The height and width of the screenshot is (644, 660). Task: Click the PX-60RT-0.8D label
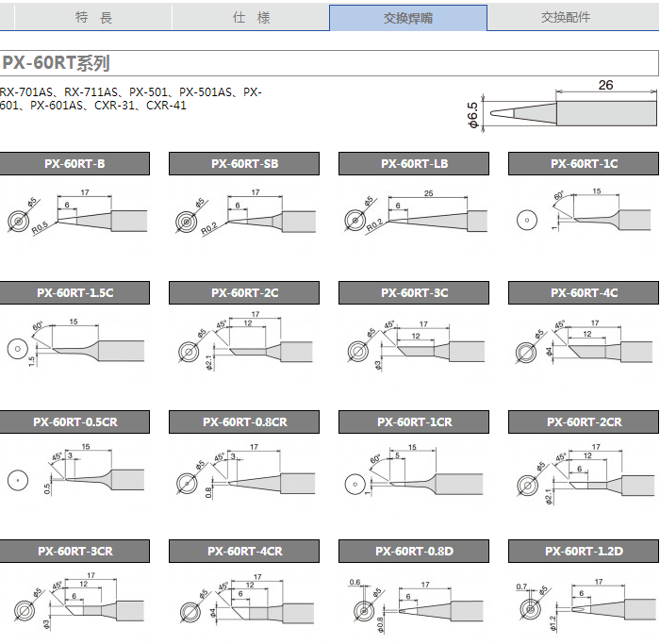[x=414, y=552]
